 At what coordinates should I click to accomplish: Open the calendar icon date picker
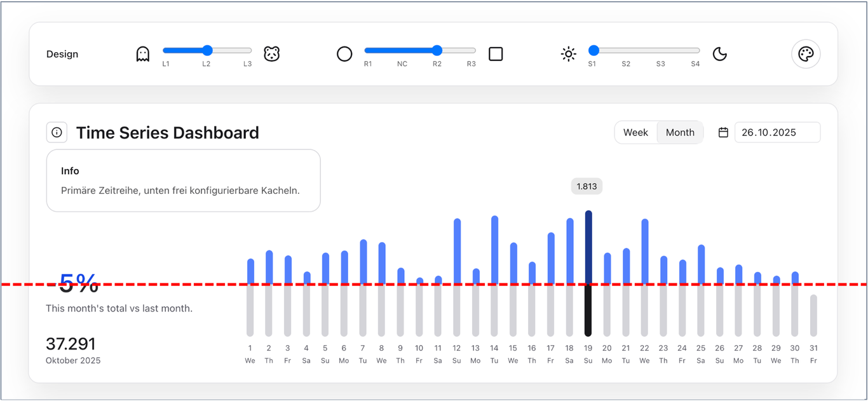click(723, 133)
